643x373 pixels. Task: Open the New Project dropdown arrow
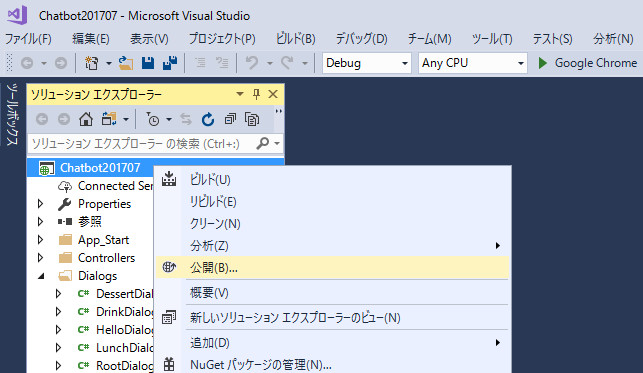(x=109, y=64)
